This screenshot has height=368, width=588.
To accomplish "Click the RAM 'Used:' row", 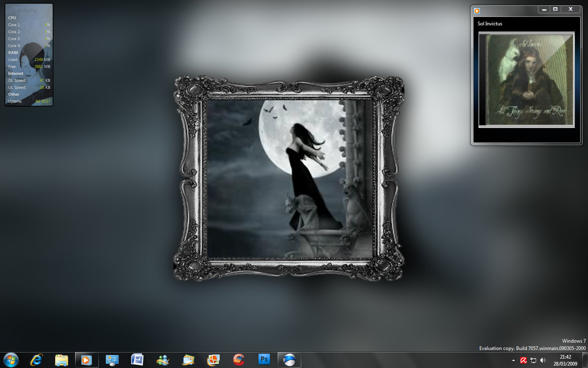I will tap(29, 60).
